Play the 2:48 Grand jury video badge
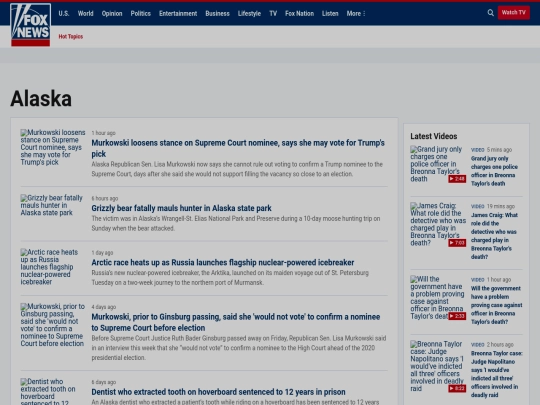540x405 pixels. tap(457, 179)
